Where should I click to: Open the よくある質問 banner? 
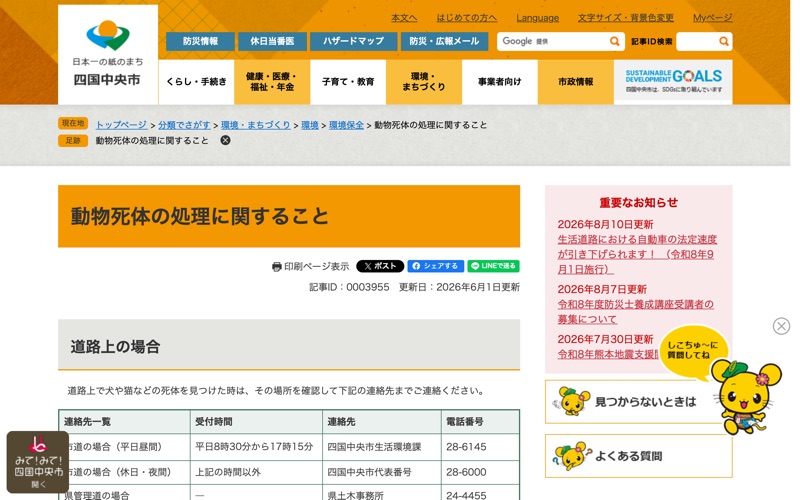639,456
